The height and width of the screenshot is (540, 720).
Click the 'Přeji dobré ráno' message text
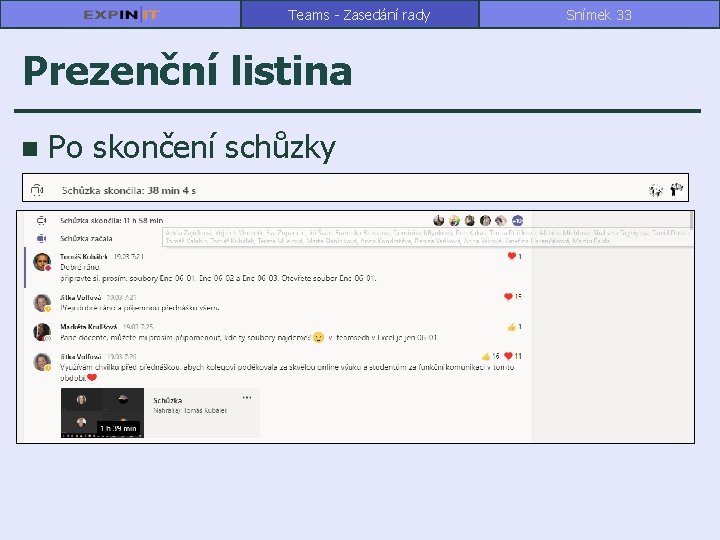[x=140, y=308]
